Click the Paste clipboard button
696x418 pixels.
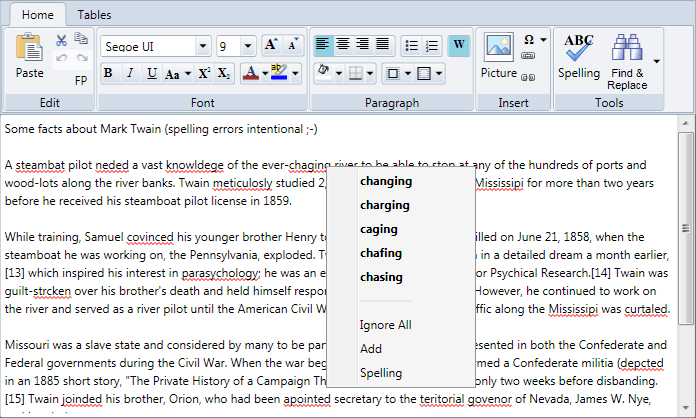(x=29, y=56)
